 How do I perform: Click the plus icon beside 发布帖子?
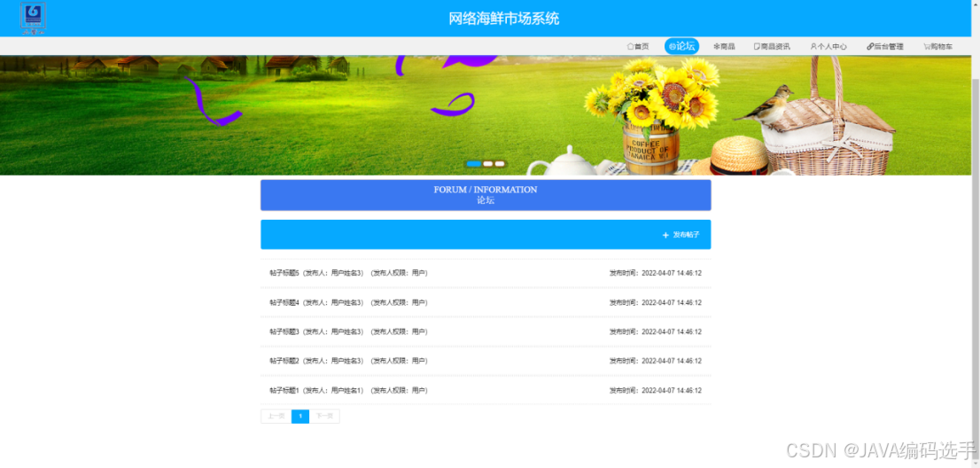(665, 235)
